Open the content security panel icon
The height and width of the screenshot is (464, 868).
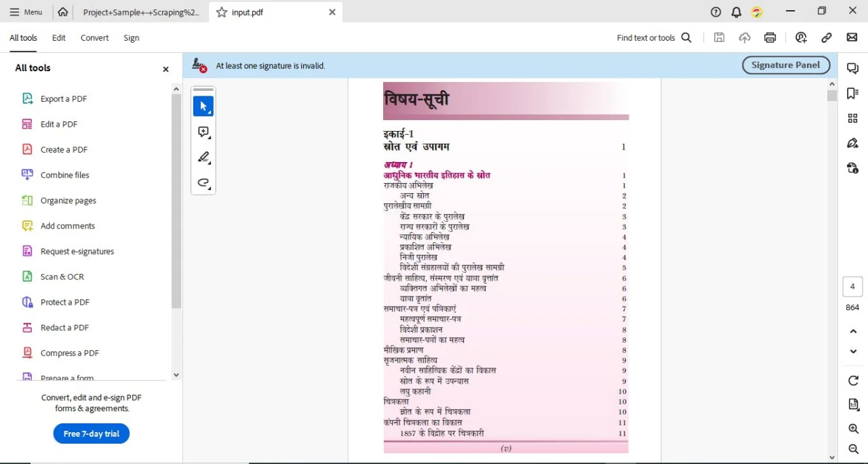point(853,168)
